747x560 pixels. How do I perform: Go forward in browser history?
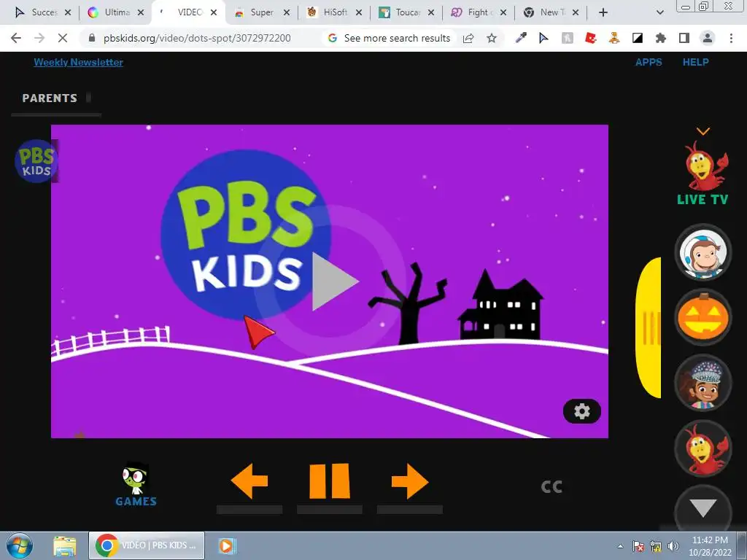tap(39, 38)
